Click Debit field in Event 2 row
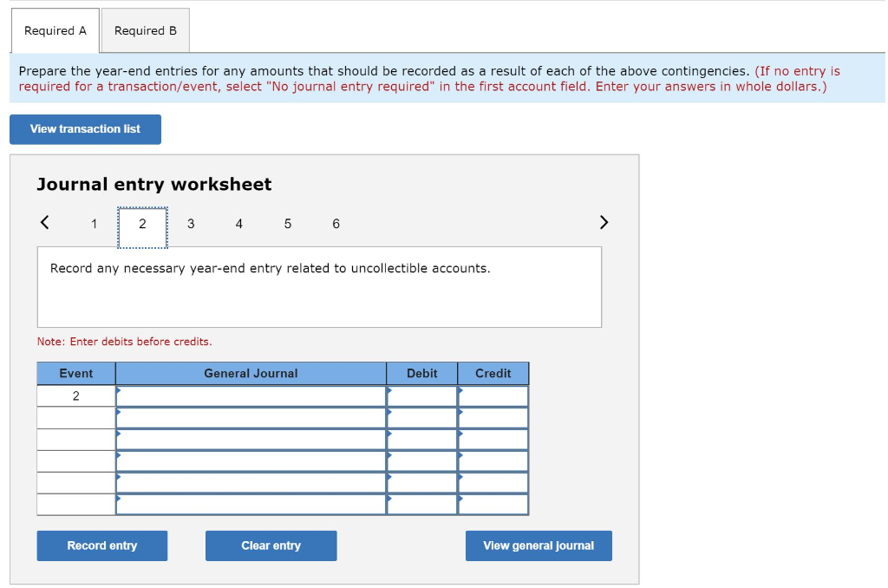This screenshot has width=888, height=588. click(422, 396)
